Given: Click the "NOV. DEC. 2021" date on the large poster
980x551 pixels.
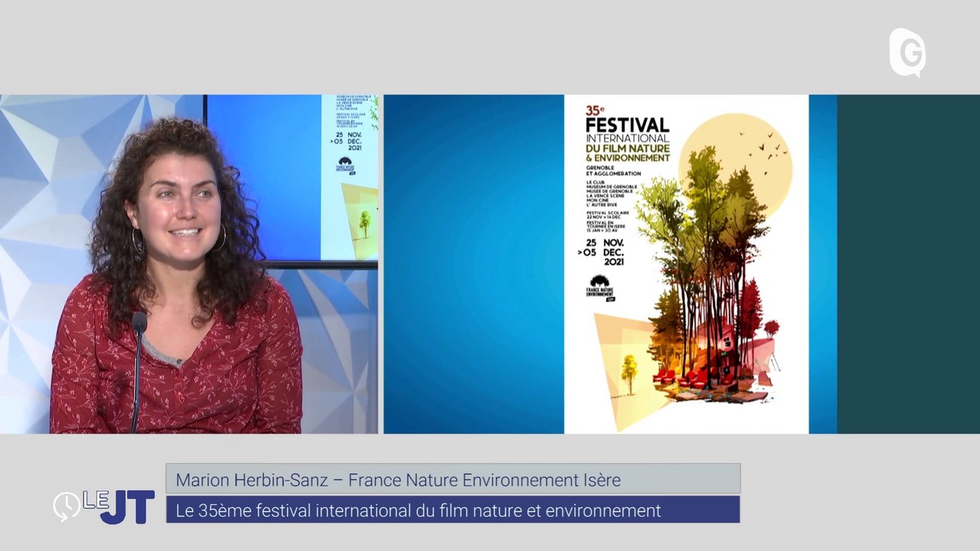Looking at the screenshot, I should [615, 252].
